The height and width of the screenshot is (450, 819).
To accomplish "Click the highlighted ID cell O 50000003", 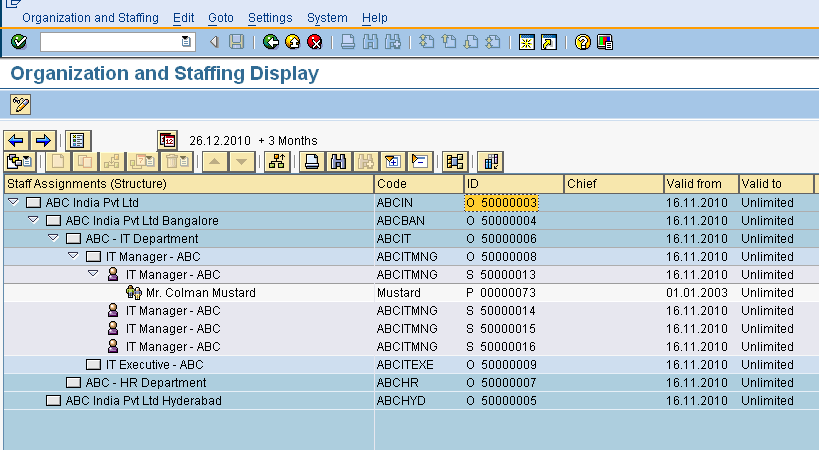I will click(x=501, y=203).
